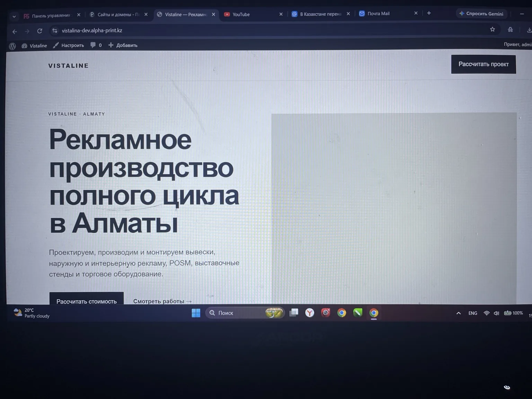Open the Windows Start menu
532x399 pixels.
click(x=196, y=313)
